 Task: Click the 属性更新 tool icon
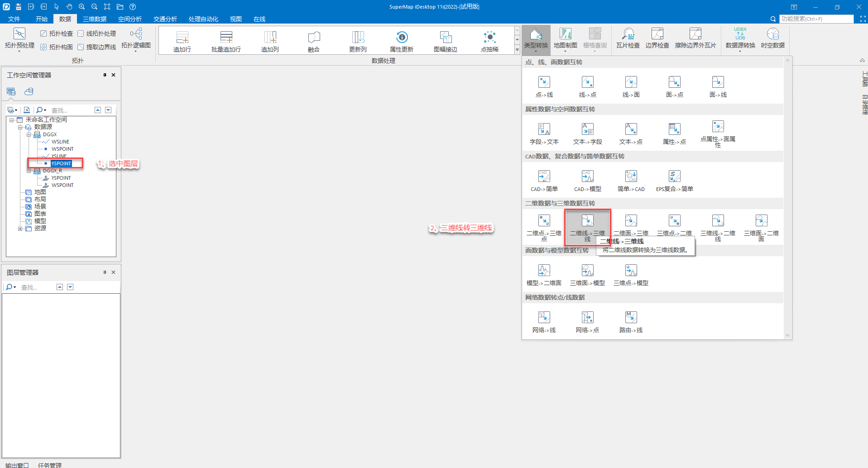click(401, 38)
